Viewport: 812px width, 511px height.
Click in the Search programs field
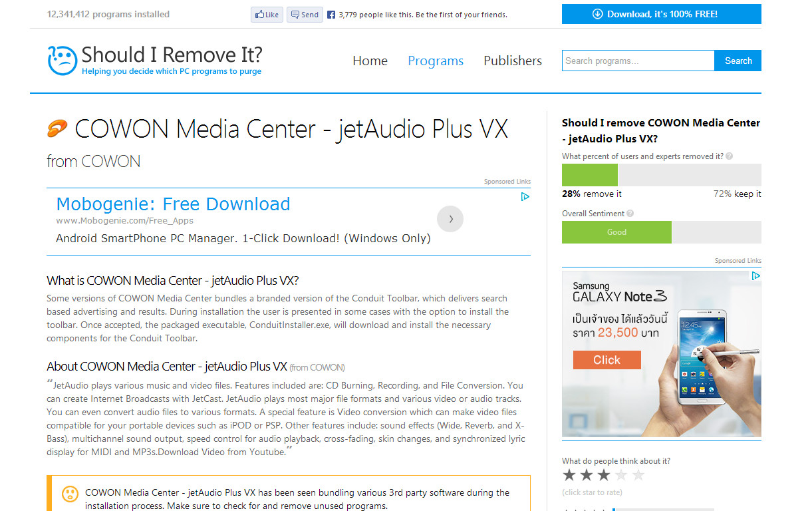click(638, 61)
